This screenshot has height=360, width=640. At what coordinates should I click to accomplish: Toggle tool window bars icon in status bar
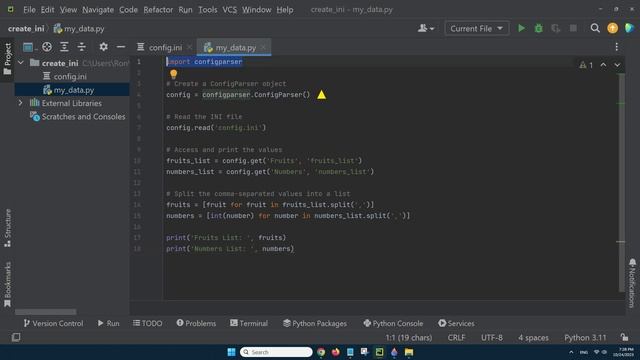16,337
